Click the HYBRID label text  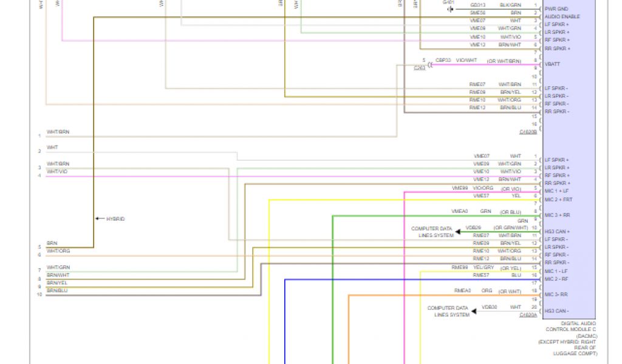115,218
